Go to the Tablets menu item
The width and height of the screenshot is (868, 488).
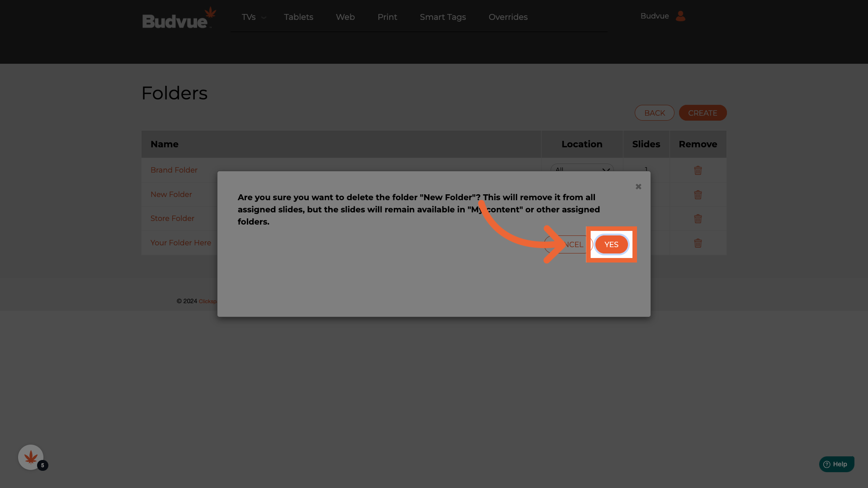(298, 17)
